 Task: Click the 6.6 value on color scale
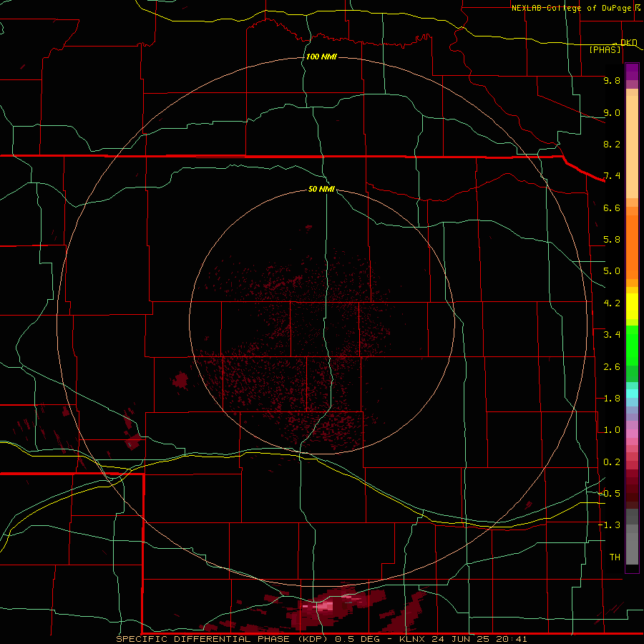pyautogui.click(x=612, y=208)
